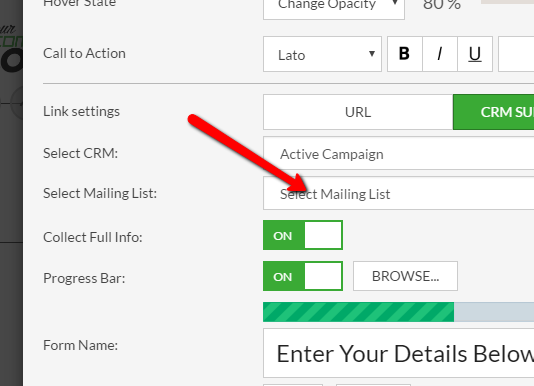Click the Form Name input field

tap(398, 353)
